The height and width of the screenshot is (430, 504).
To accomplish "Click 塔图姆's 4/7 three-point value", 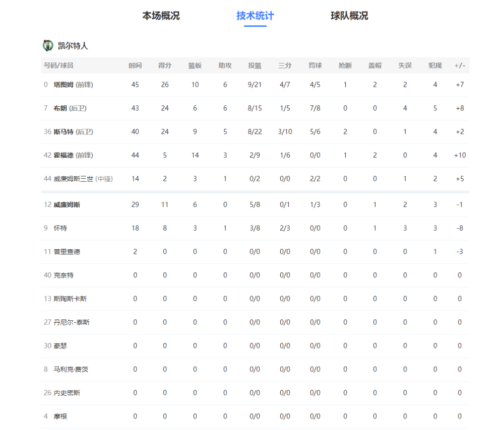I will 285,85.
